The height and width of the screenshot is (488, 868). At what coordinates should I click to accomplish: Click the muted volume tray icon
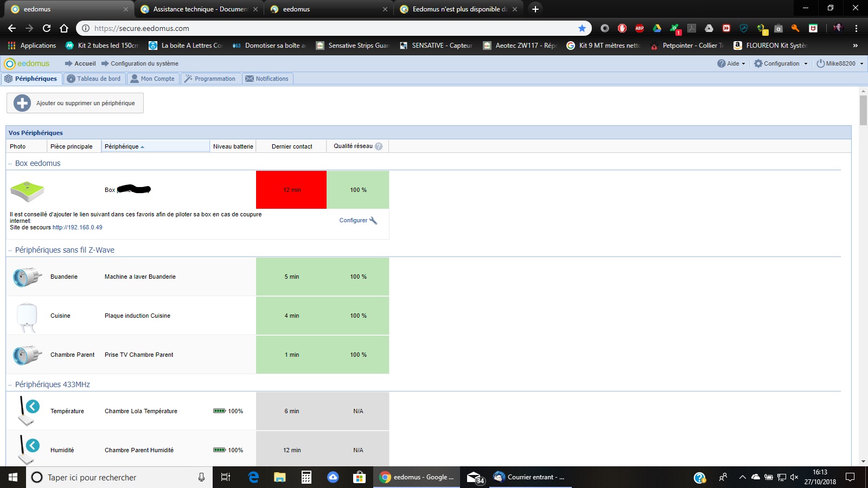pyautogui.click(x=794, y=477)
